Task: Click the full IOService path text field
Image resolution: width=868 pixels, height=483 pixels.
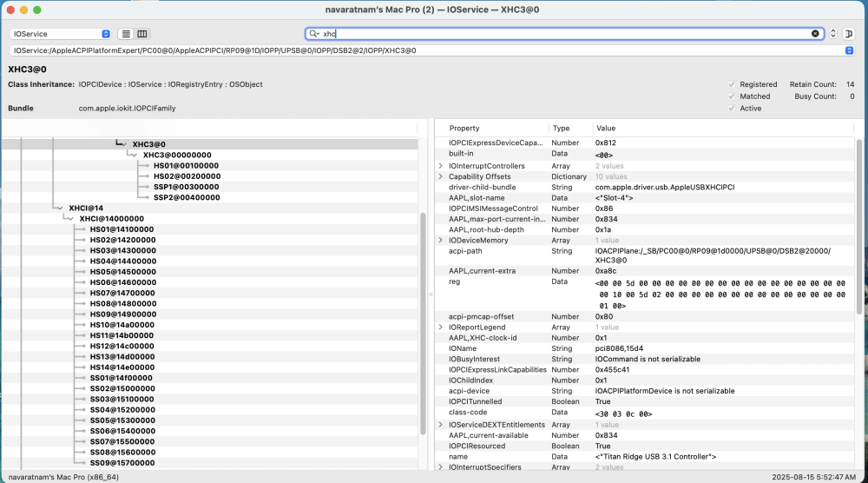Action: point(426,50)
